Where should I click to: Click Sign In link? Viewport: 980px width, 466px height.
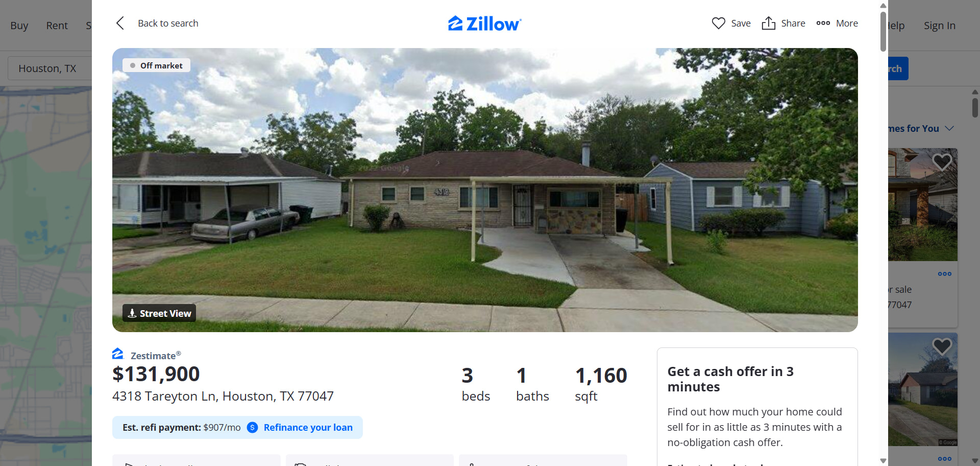939,26
